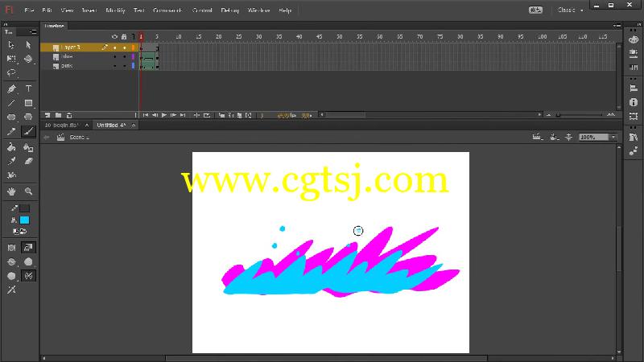Open the File menu
The width and height of the screenshot is (644, 362).
click(29, 10)
